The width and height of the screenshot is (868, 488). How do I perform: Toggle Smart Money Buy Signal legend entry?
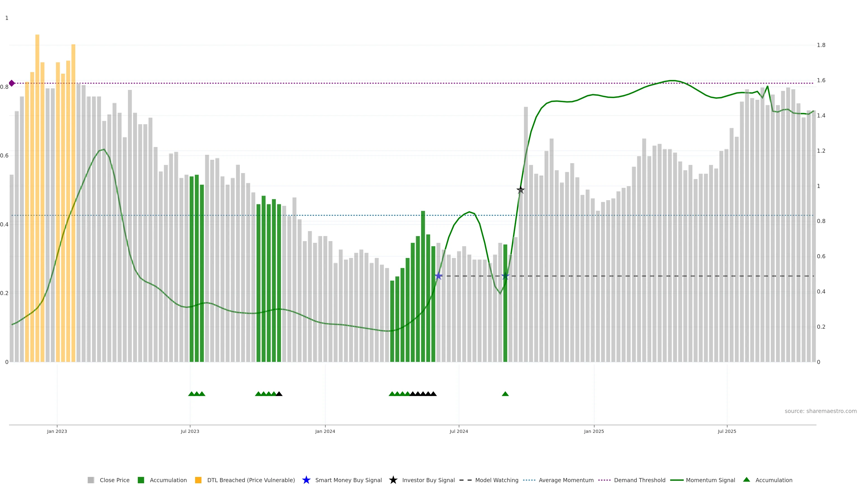pos(348,480)
